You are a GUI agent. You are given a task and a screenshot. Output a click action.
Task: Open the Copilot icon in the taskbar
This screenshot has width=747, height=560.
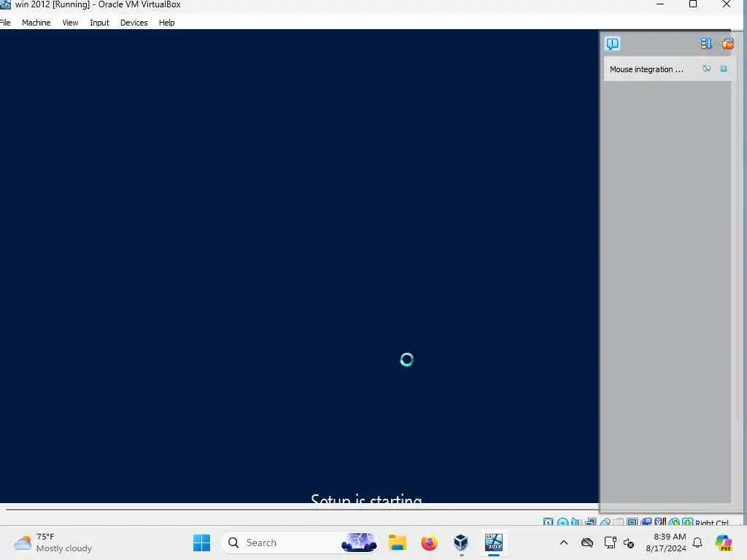coord(723,542)
